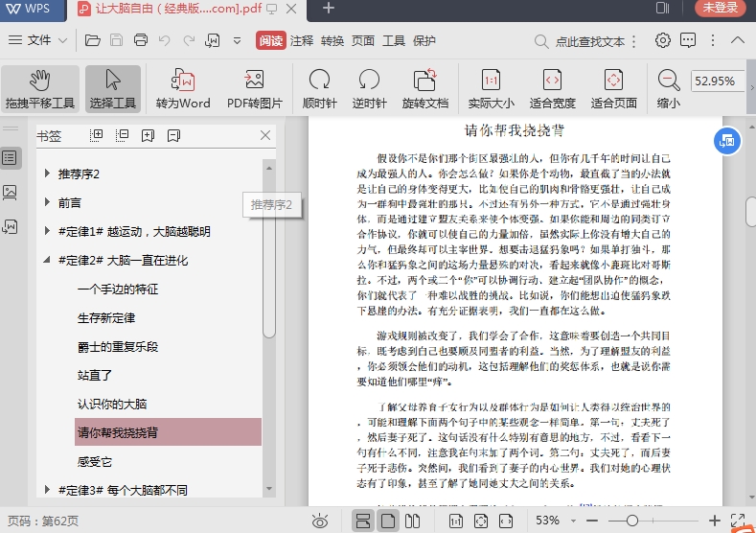
Task: Toggle continuous scroll view in status bar
Action: [363, 521]
